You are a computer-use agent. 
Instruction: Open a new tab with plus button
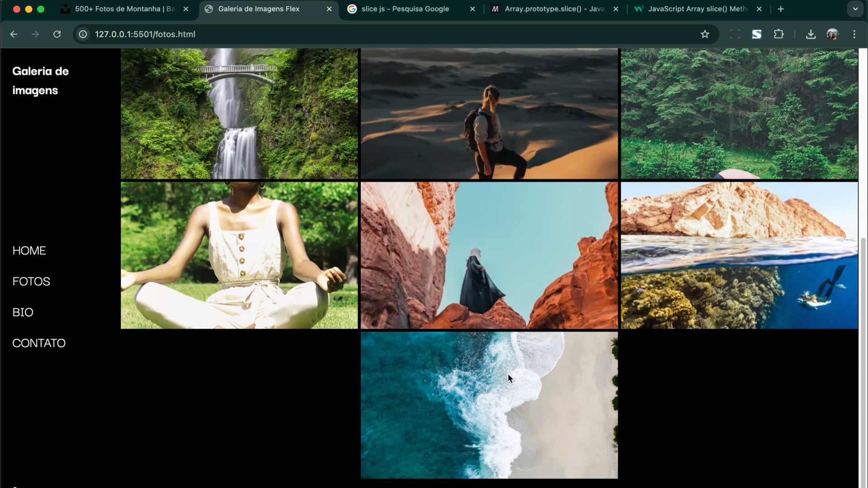tap(781, 9)
